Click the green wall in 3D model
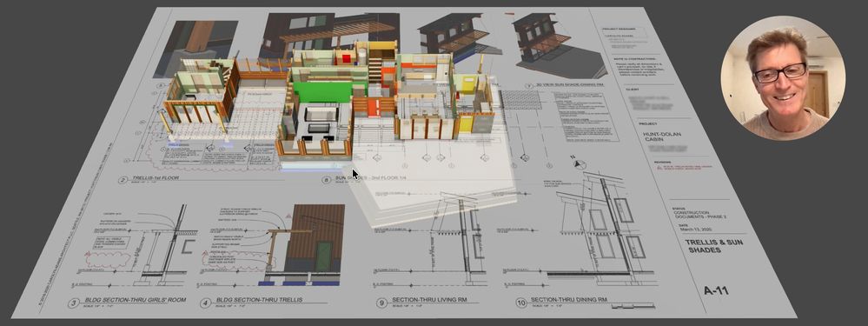868x326 pixels. tap(321, 92)
